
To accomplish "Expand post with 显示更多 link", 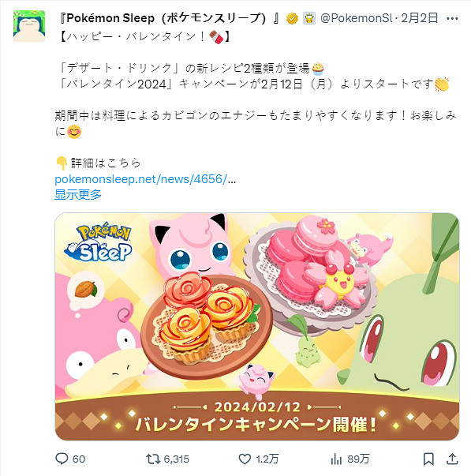I will point(78,194).
